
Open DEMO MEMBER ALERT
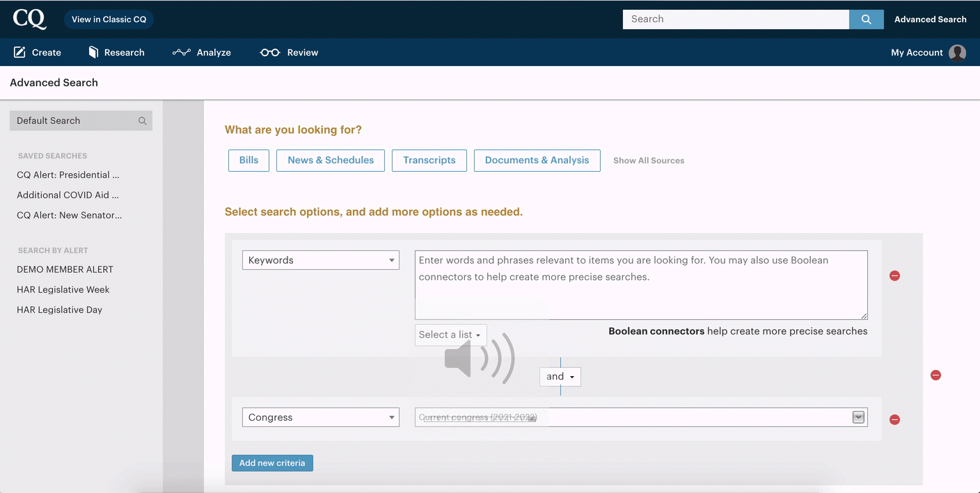coord(65,270)
